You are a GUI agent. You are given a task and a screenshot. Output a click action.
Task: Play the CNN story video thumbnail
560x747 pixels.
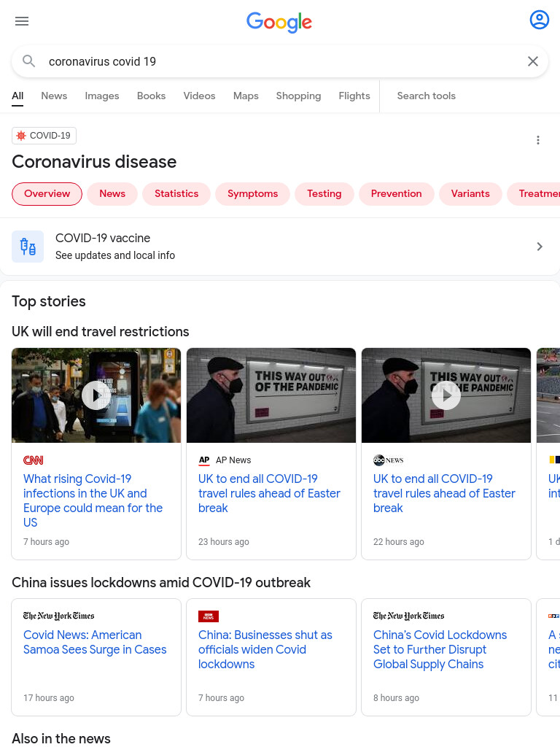pos(96,395)
